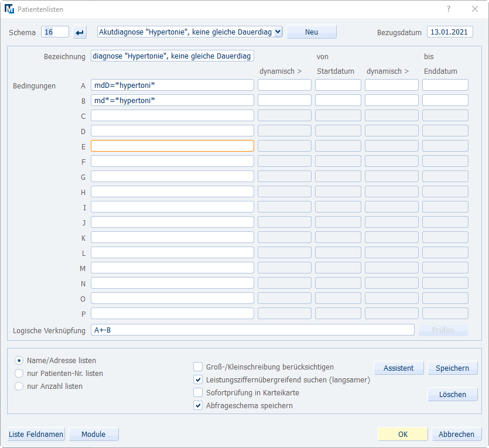The image size is (489, 448).
Task: Click into the Bezugsdatum date field
Action: click(450, 32)
